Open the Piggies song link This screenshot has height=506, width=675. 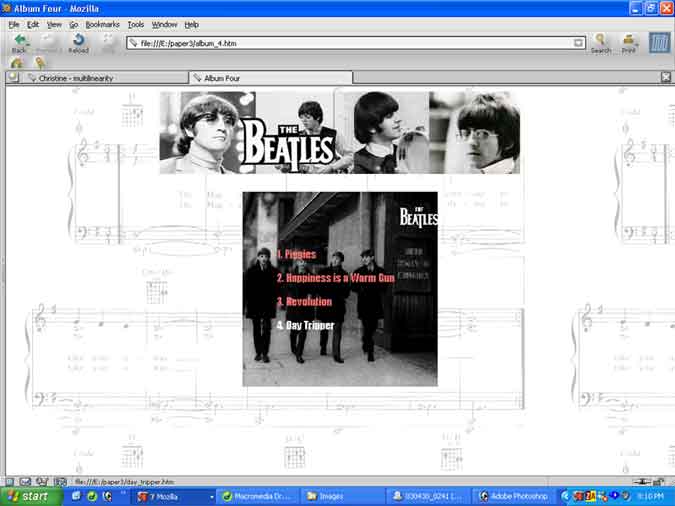tap(296, 254)
